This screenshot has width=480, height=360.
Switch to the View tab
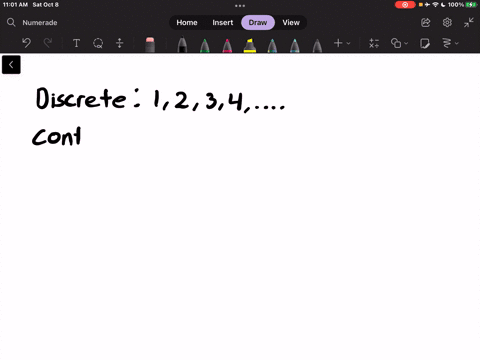pos(291,22)
